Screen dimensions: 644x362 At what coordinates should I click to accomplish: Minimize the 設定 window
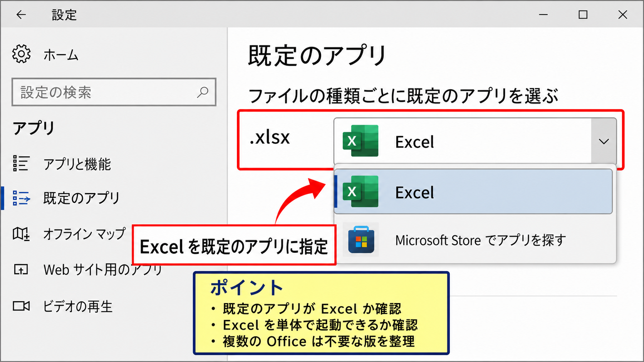tap(543, 15)
